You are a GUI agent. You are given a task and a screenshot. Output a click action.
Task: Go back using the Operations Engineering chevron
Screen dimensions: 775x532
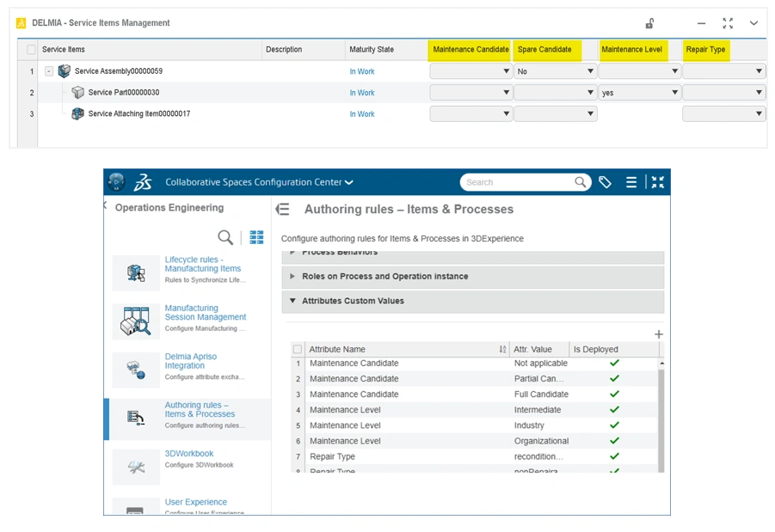(106, 205)
